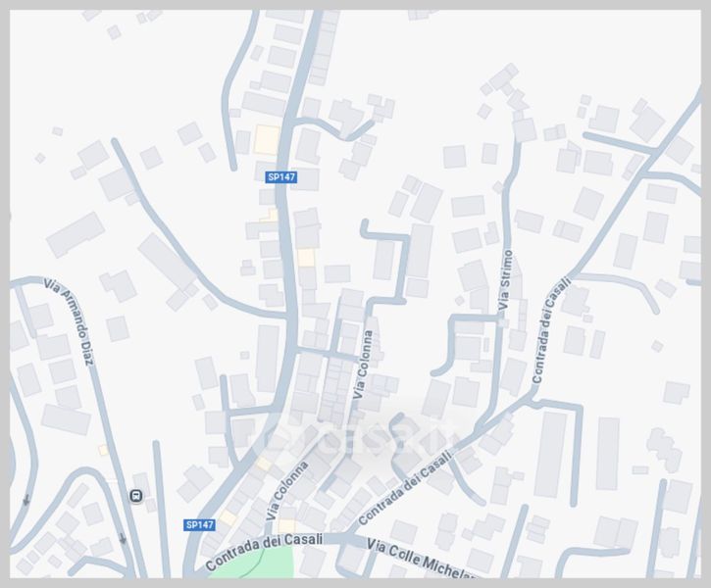This screenshot has height=588, width=711.
Task: Click the one-way arrow at far left edge
Action: (25, 500)
